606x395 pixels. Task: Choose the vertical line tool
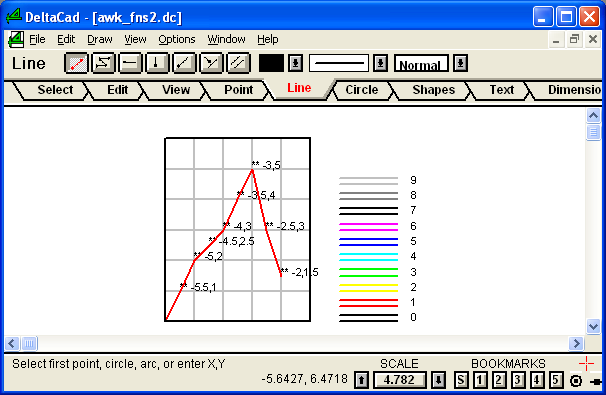coord(157,63)
